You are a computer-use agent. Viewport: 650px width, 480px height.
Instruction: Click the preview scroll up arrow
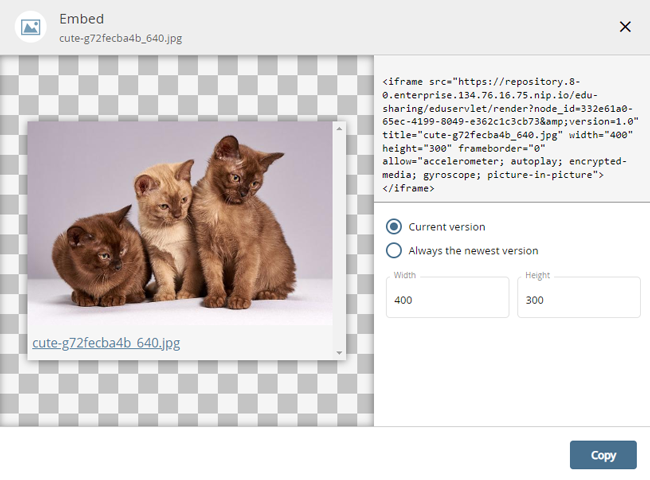tap(339, 129)
